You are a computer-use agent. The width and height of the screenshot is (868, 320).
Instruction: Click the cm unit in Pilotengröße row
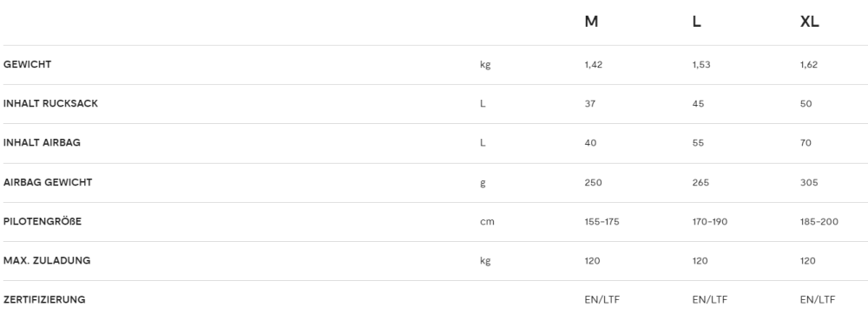point(487,222)
